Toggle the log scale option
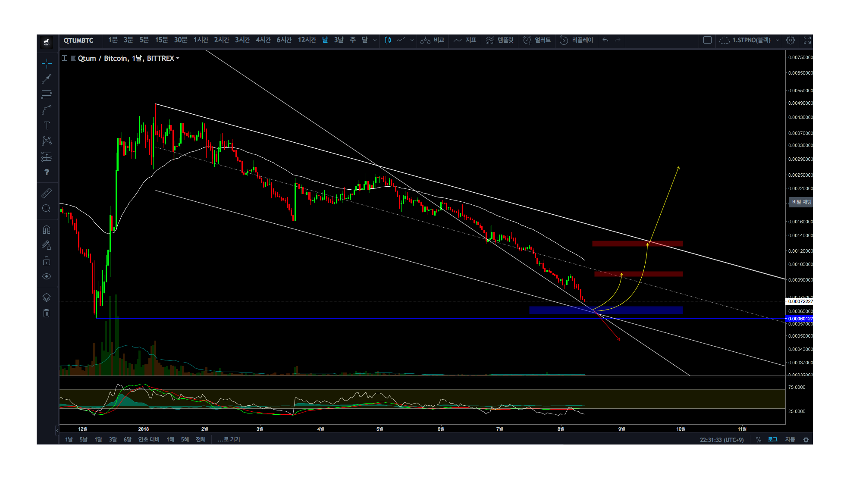The width and height of the screenshot is (850, 504). 772,439
